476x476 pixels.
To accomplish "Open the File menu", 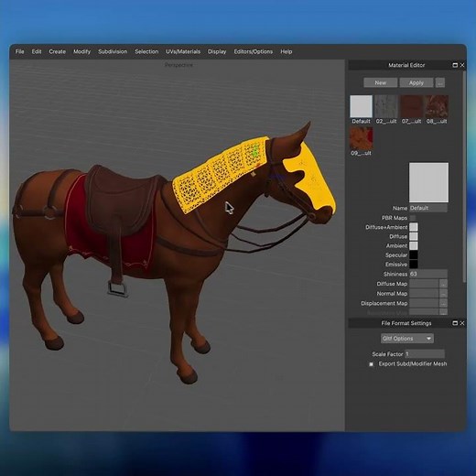I will 19,51.
